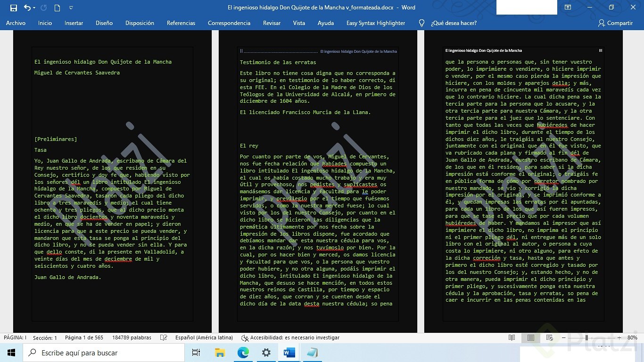Open the Archivo tab
The width and height of the screenshot is (644, 362).
pyautogui.click(x=16, y=23)
